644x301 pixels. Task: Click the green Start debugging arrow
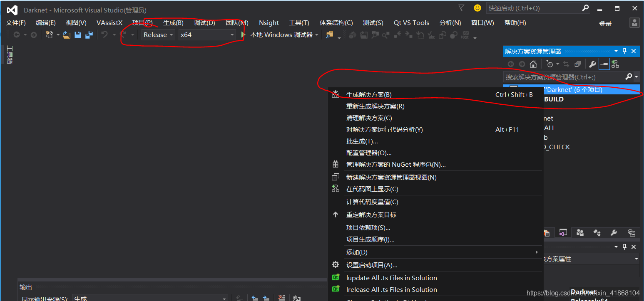click(x=243, y=35)
